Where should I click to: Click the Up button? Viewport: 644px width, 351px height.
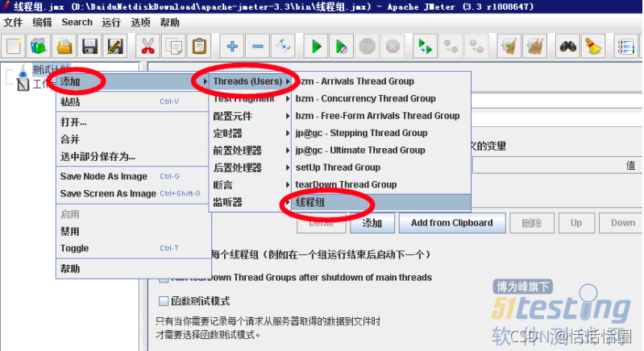[x=575, y=223]
